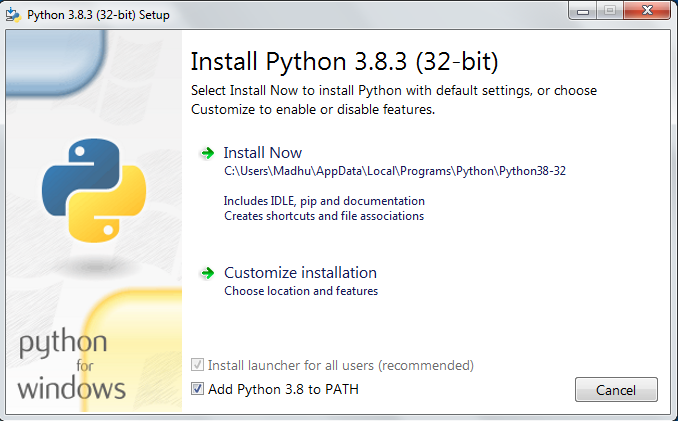Click the green arrow beside Install Now
This screenshot has height=421, width=678.
click(x=208, y=153)
